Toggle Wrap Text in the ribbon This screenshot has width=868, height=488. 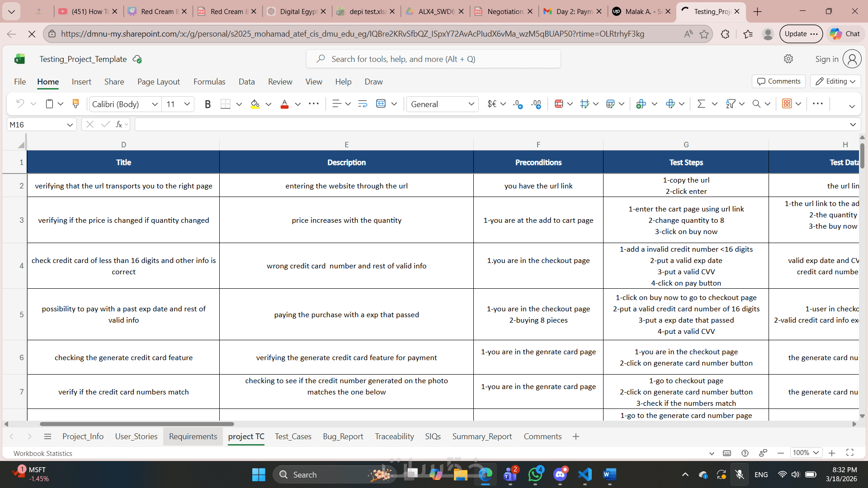click(363, 104)
